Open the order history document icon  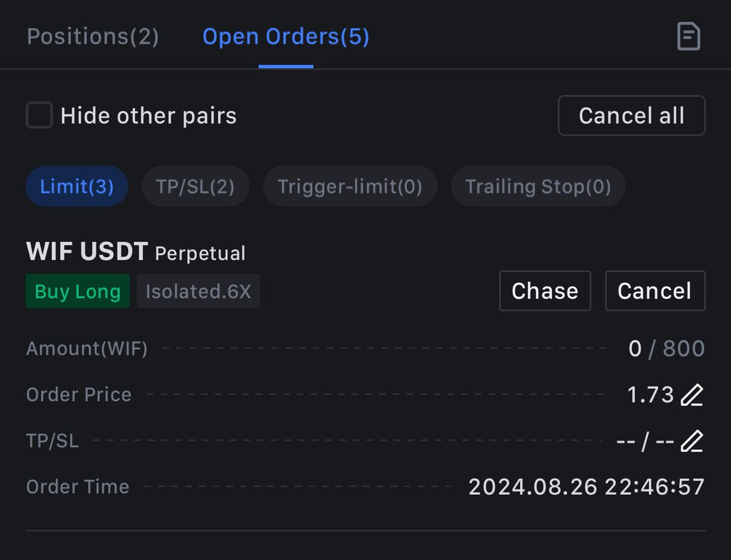(689, 37)
